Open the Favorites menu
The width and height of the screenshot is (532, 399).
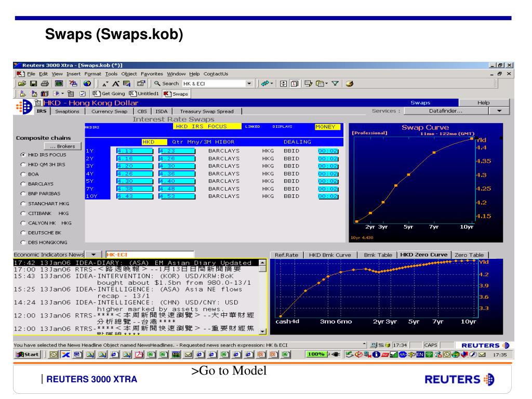[x=152, y=74]
